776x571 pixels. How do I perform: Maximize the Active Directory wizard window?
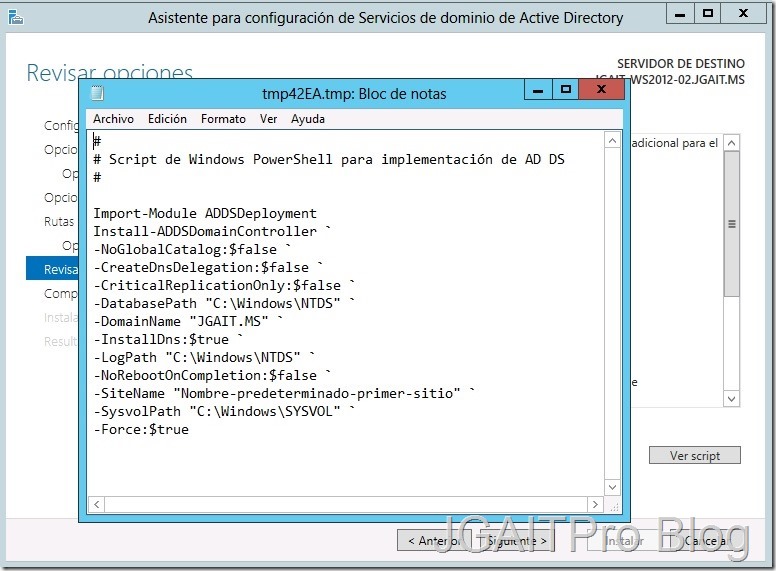tap(708, 15)
